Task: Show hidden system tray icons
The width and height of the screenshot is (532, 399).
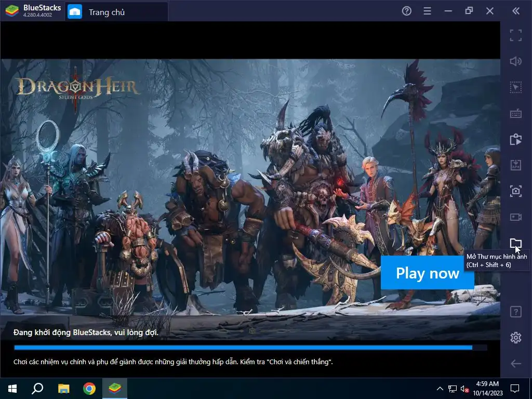Action: pos(440,389)
